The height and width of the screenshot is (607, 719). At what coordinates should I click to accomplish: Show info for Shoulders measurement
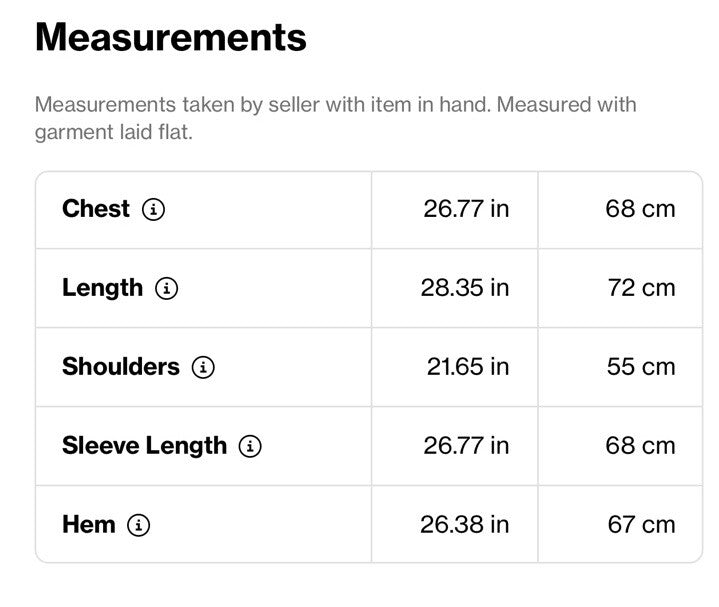click(x=203, y=367)
